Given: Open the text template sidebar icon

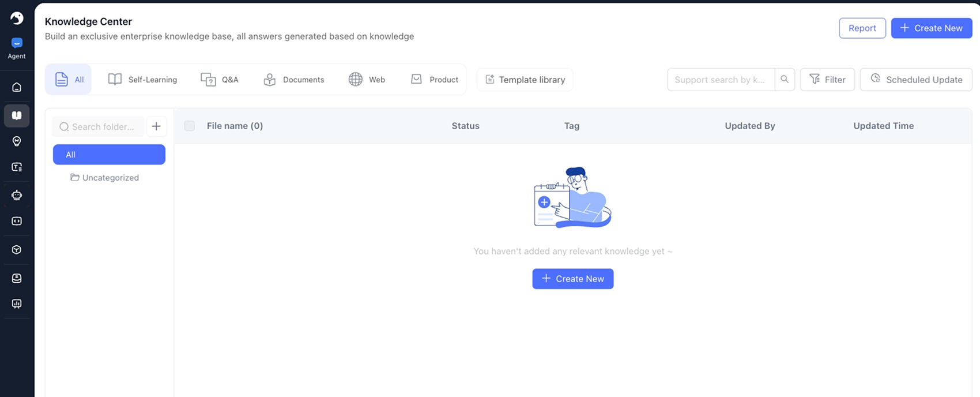Looking at the screenshot, I should [x=17, y=167].
